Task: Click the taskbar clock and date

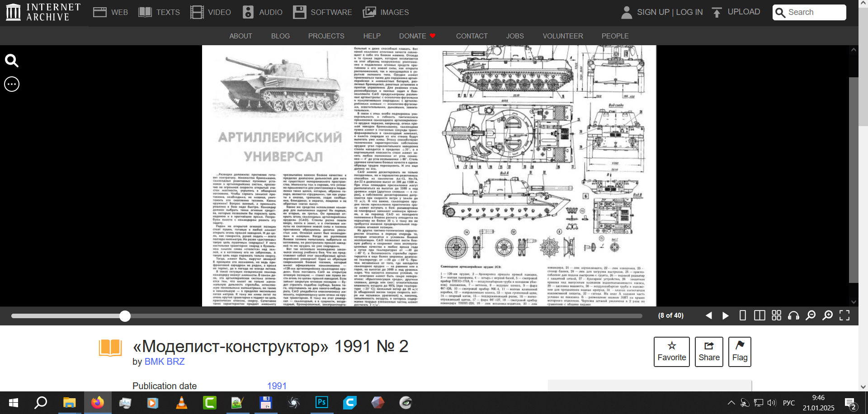Action: pyautogui.click(x=818, y=403)
